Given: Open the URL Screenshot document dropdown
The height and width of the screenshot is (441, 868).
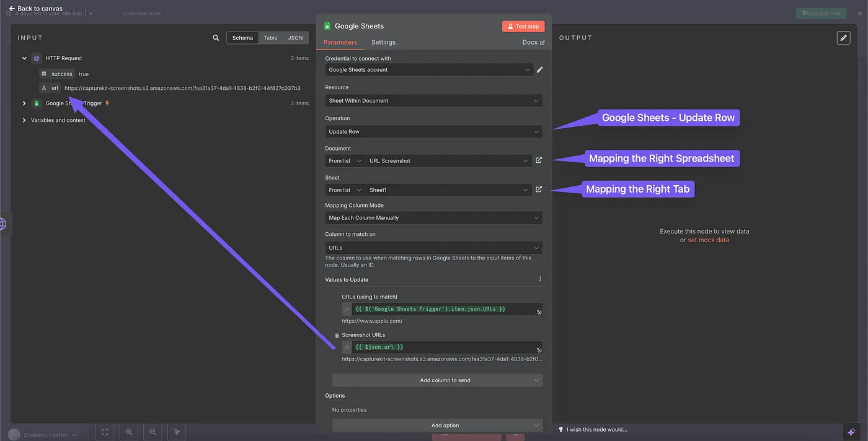Looking at the screenshot, I should [x=449, y=160].
